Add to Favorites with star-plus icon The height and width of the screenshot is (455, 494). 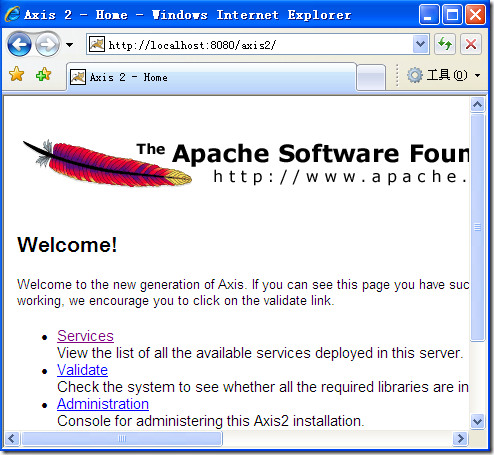(x=43, y=74)
